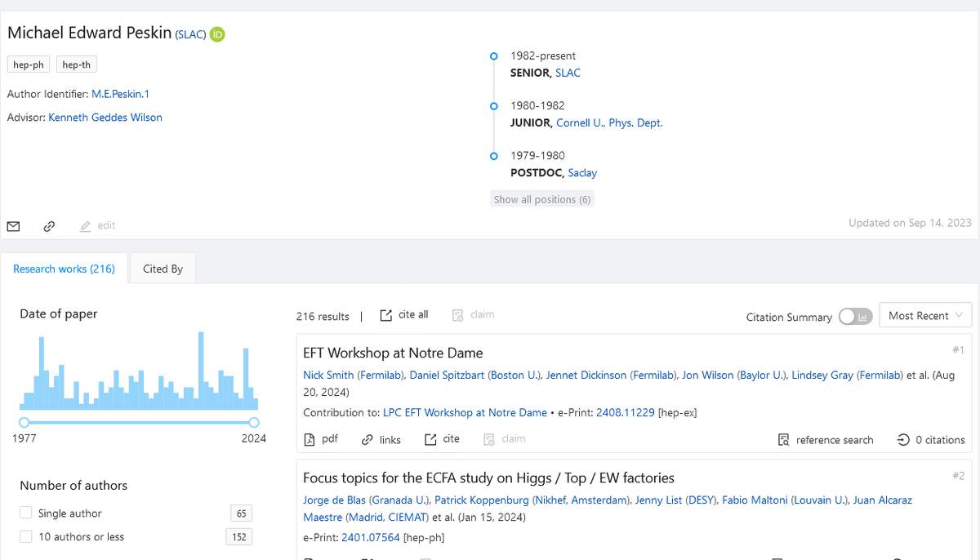Open the green ORCID iD icon
980x560 pixels.
click(x=217, y=34)
